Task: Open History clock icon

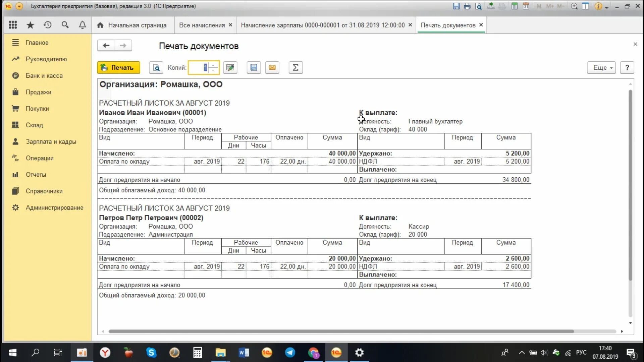Action: [48, 25]
